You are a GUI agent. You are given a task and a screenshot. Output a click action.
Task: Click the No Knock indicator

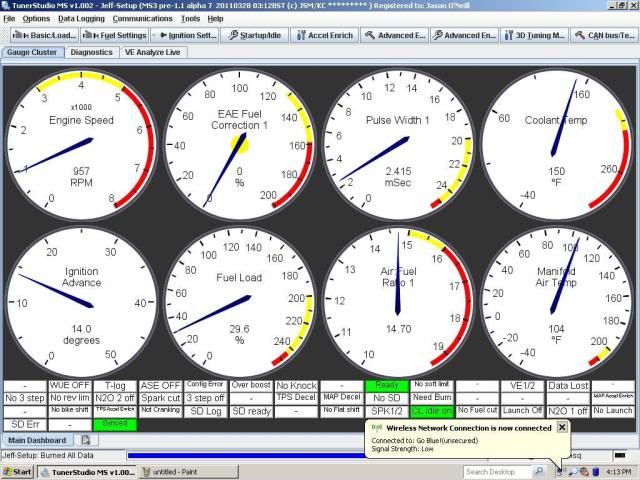click(296, 385)
